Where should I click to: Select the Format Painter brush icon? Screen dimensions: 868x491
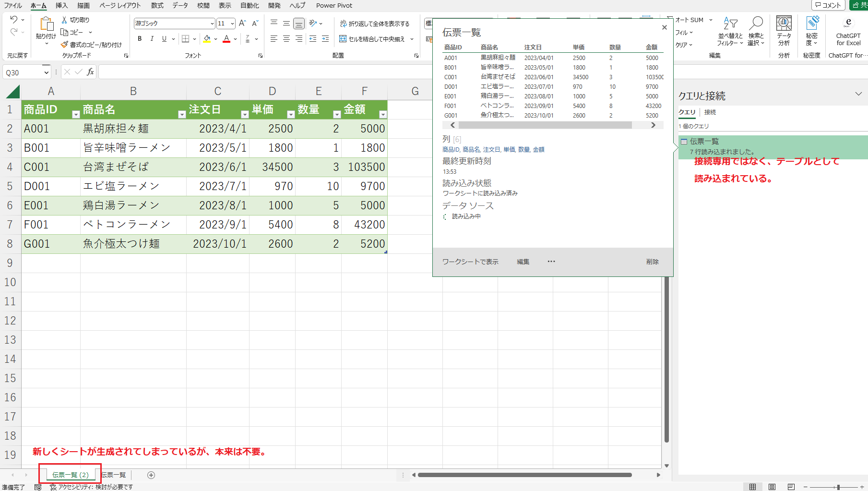[x=64, y=45]
